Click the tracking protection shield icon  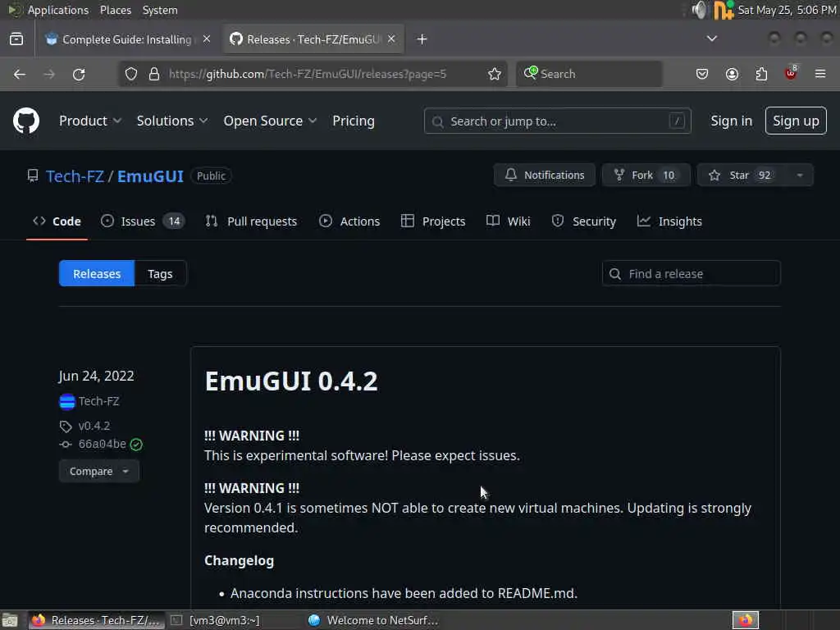131,74
